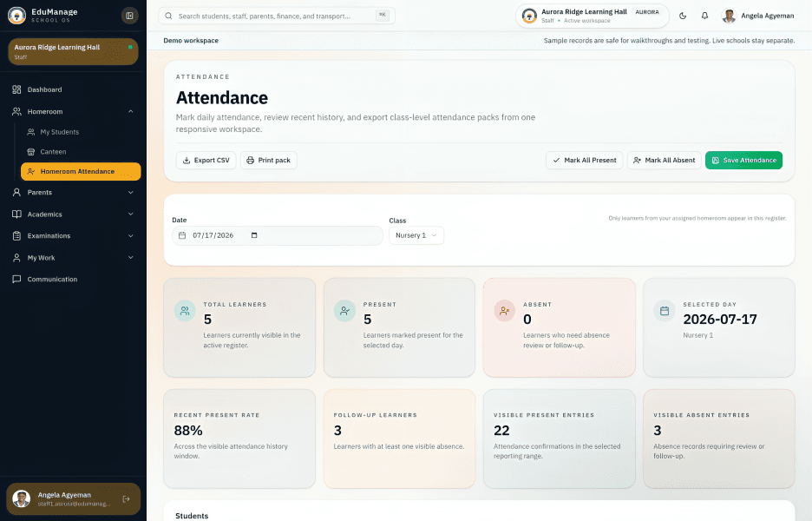The image size is (812, 521).
Task: Click the global search field
Action: [x=277, y=16]
